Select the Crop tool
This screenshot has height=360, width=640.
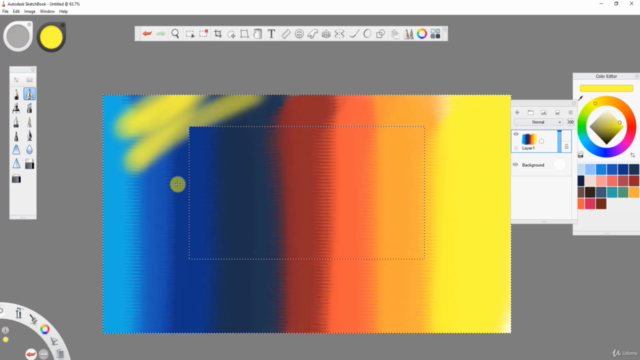[218, 34]
